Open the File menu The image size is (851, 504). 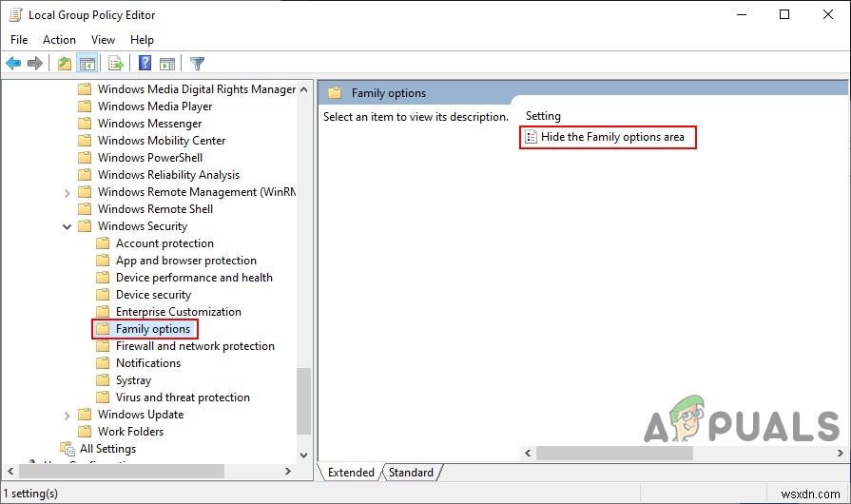tap(19, 40)
